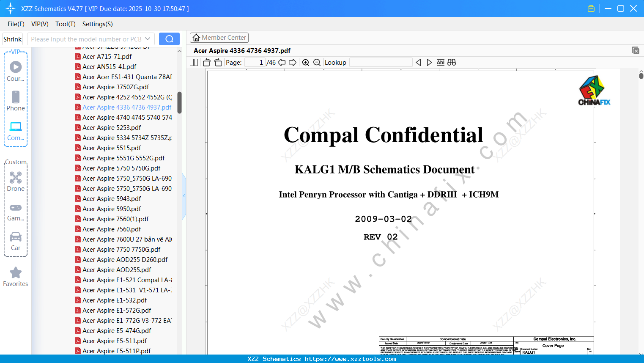Select Acer Aspire 4336 4736 4937.pdf in list
The width and height of the screenshot is (644, 363).
point(127,107)
